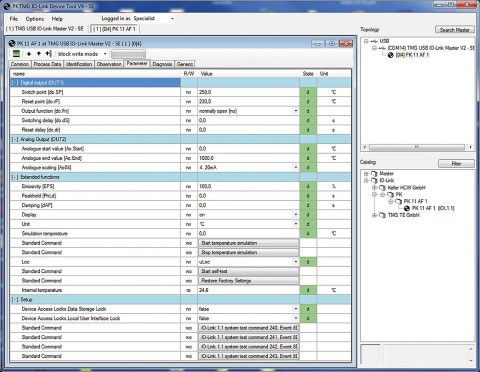Collapse the Digital output (OUT1) section
Viewport: 480px width, 372px height.
tap(15, 83)
